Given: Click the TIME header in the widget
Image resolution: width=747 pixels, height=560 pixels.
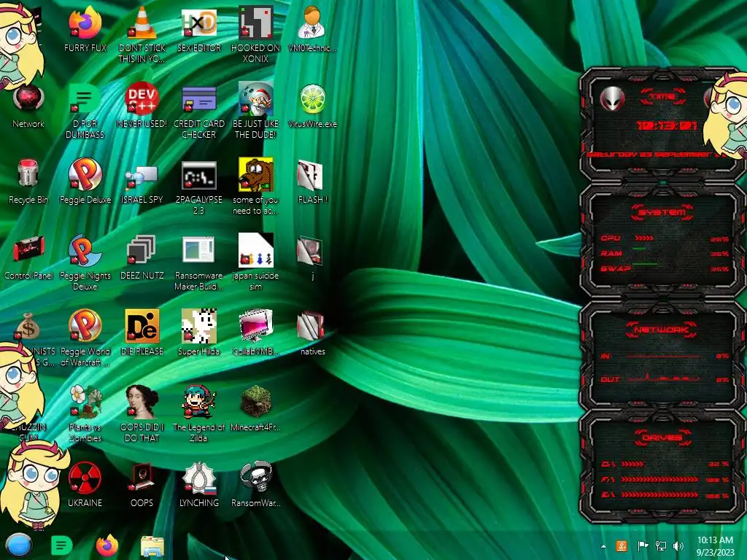Looking at the screenshot, I should pyautogui.click(x=662, y=97).
